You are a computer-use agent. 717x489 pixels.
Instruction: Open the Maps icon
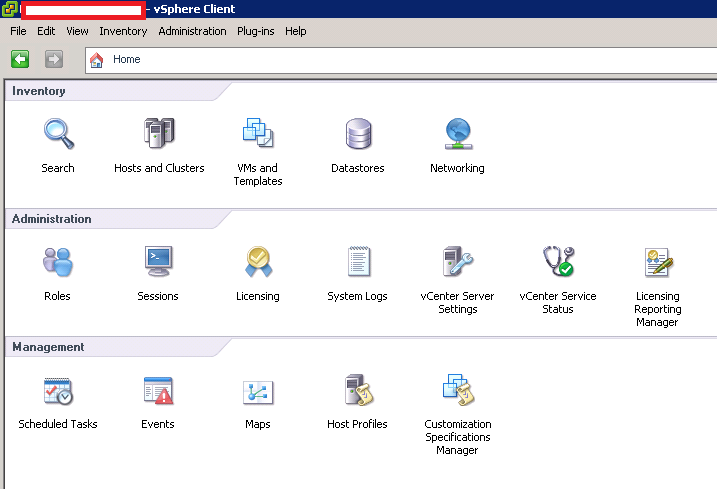tap(258, 392)
